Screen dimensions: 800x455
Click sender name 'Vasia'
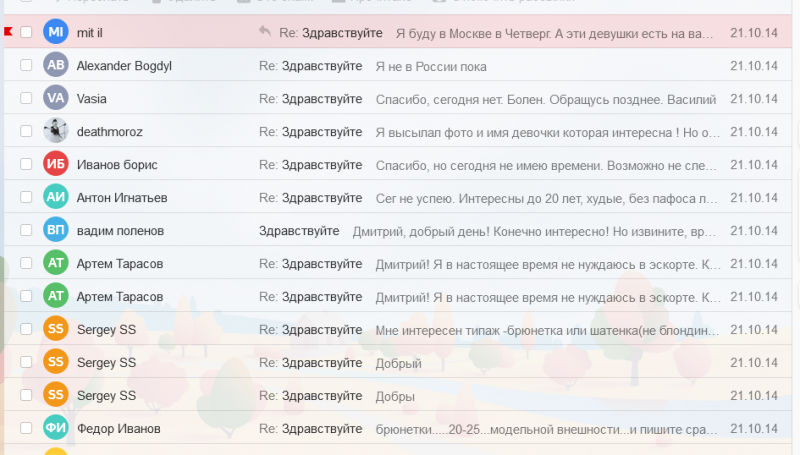point(91,98)
